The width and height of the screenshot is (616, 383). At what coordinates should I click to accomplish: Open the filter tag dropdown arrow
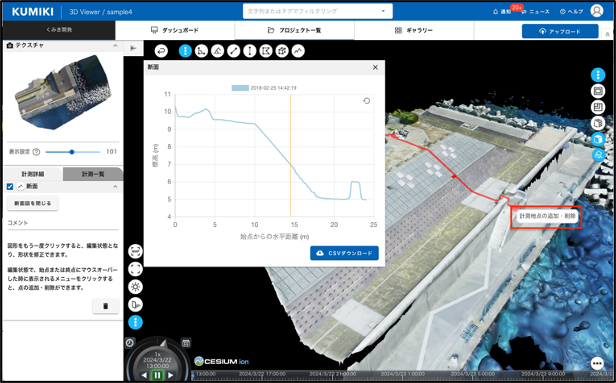coord(383,11)
